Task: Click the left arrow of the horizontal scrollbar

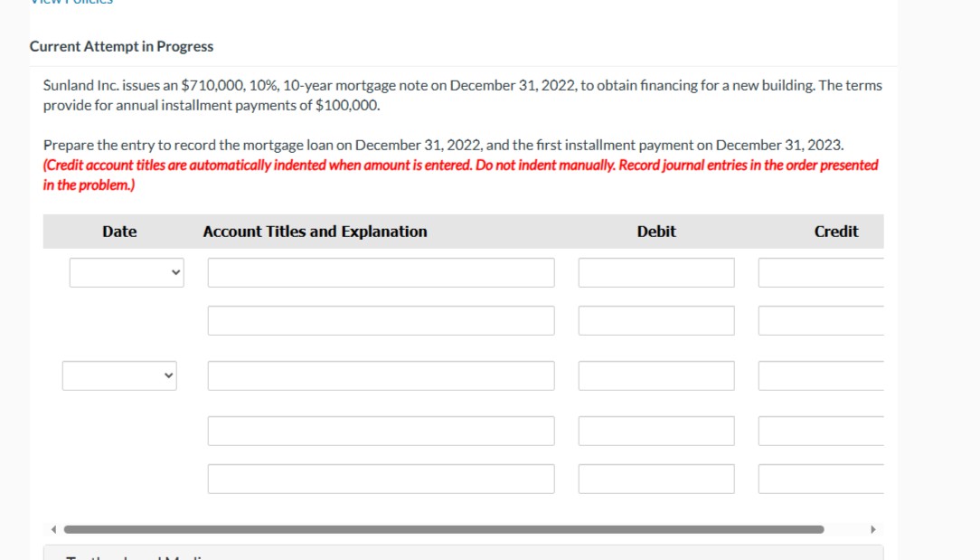Action: (53, 528)
